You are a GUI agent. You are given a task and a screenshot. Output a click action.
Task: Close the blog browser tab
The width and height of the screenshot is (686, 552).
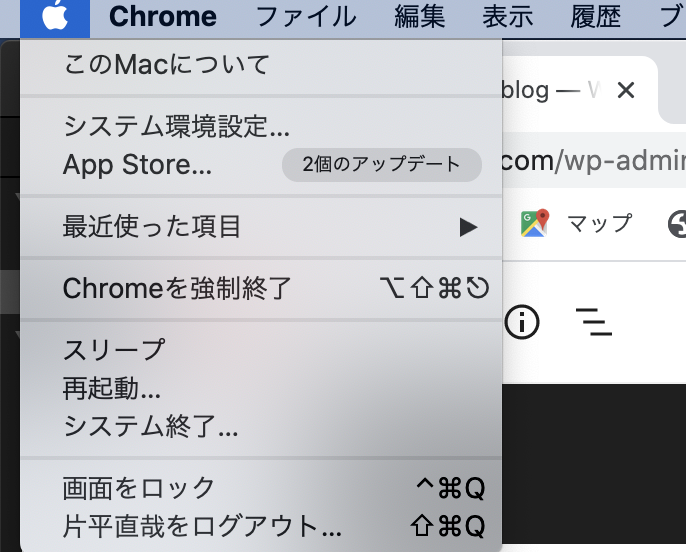coord(626,91)
